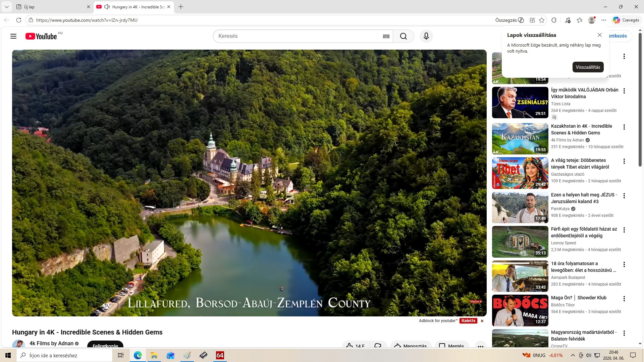Close the Lapok visszaállítása popup
The height and width of the screenshot is (362, 644).
(600, 35)
